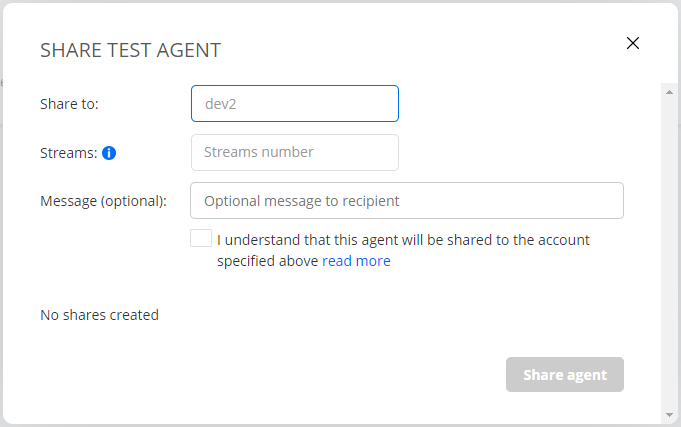Click the dev2 placeholder text

click(x=219, y=103)
